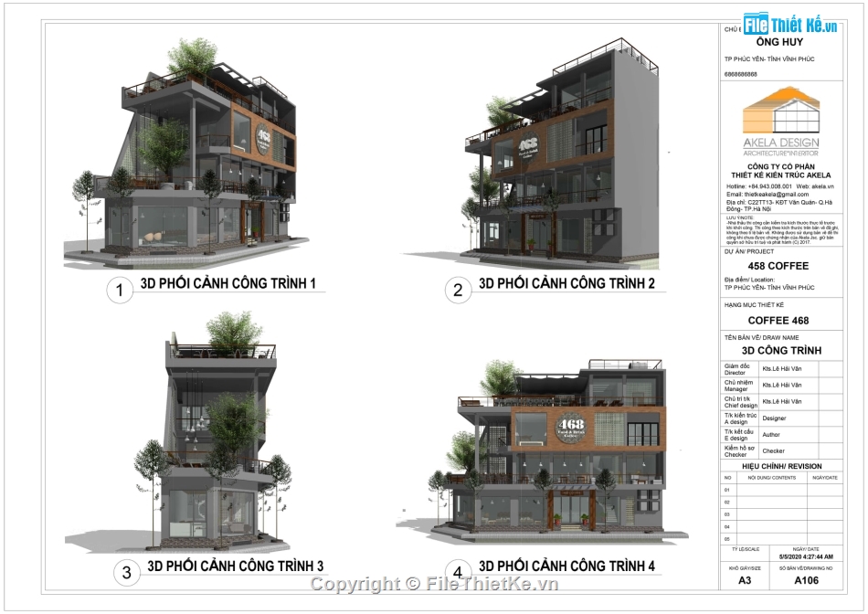Click the 'Chủ trì t/k Chief design' cell
This screenshot has width=868, height=614.
coord(739,402)
